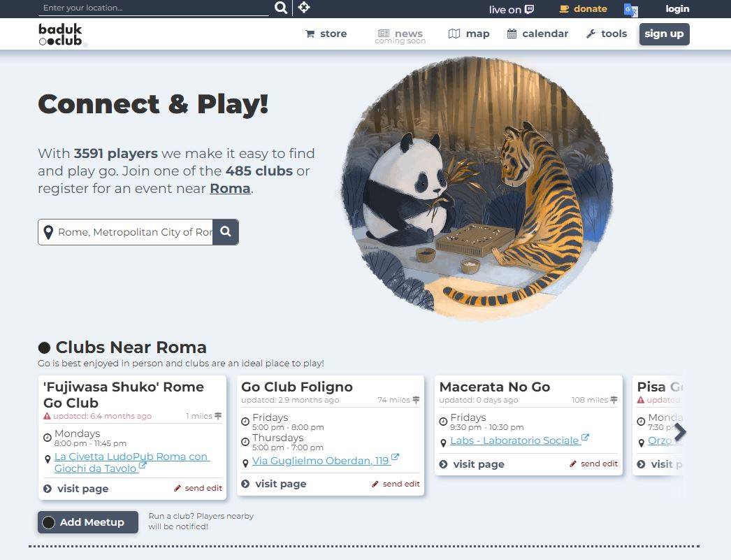The width and height of the screenshot is (731, 560).
Task: Click 'visit page' arrow for Go Club Foligno
Action: (x=245, y=483)
